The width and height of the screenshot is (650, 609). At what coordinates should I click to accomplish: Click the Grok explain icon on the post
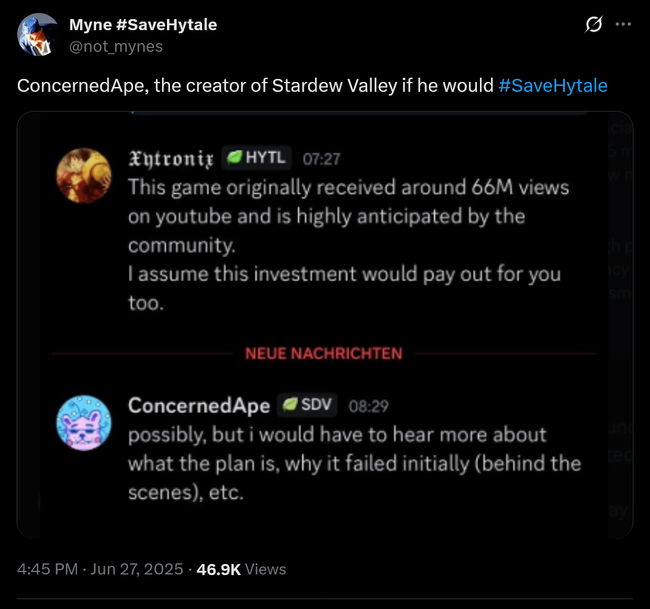click(593, 24)
